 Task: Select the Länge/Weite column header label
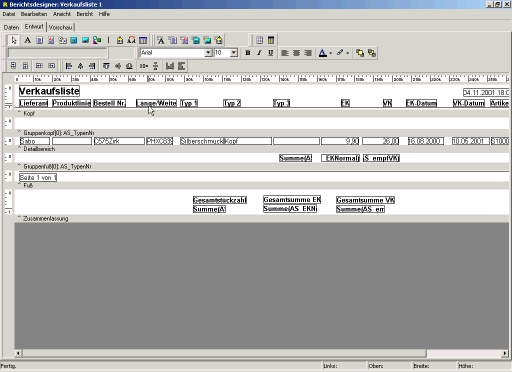[x=156, y=103]
